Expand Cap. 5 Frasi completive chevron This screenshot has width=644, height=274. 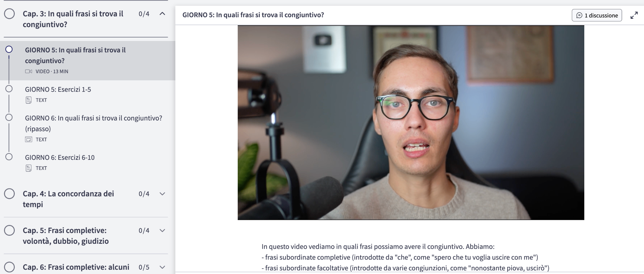pyautogui.click(x=162, y=230)
